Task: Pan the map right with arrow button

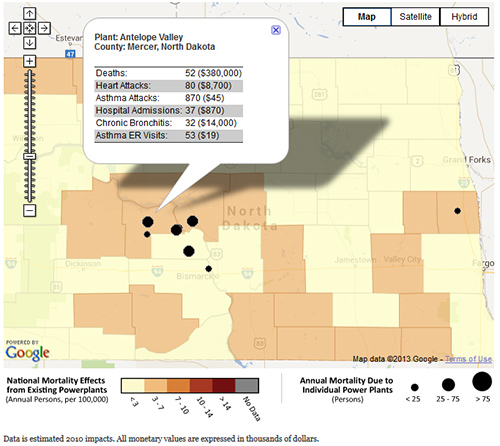Action: (x=44, y=28)
